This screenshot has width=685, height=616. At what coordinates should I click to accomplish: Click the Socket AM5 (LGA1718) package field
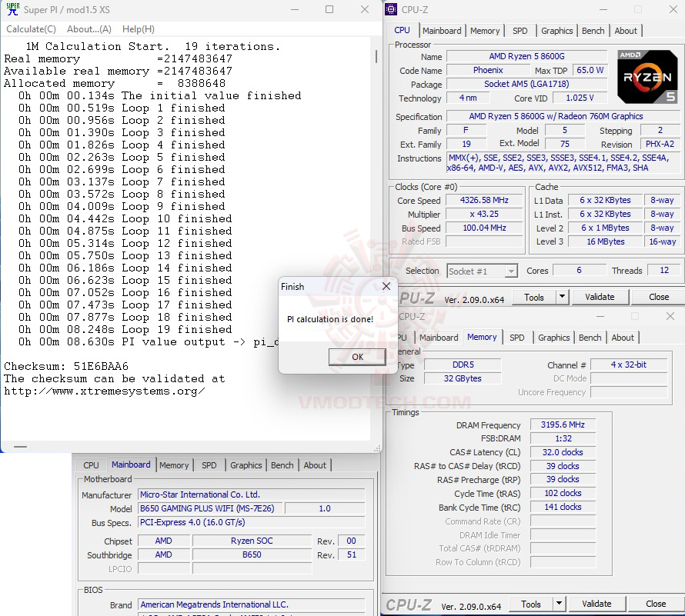pyautogui.click(x=526, y=84)
